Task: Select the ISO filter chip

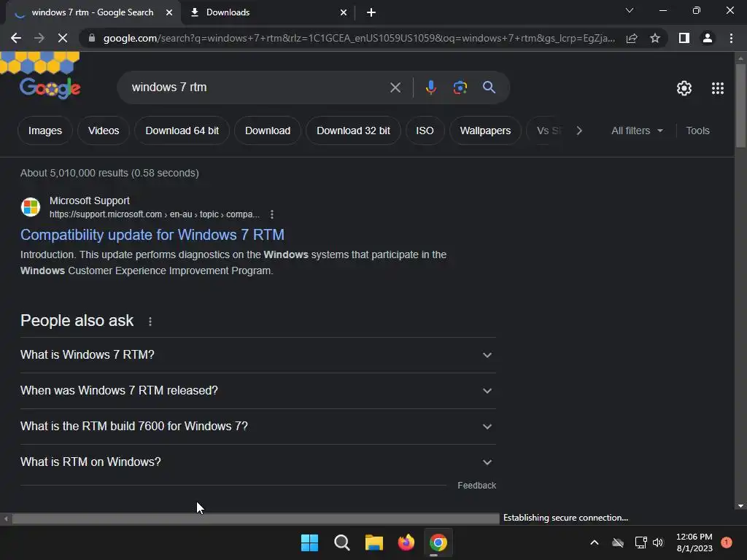Action: tap(425, 131)
